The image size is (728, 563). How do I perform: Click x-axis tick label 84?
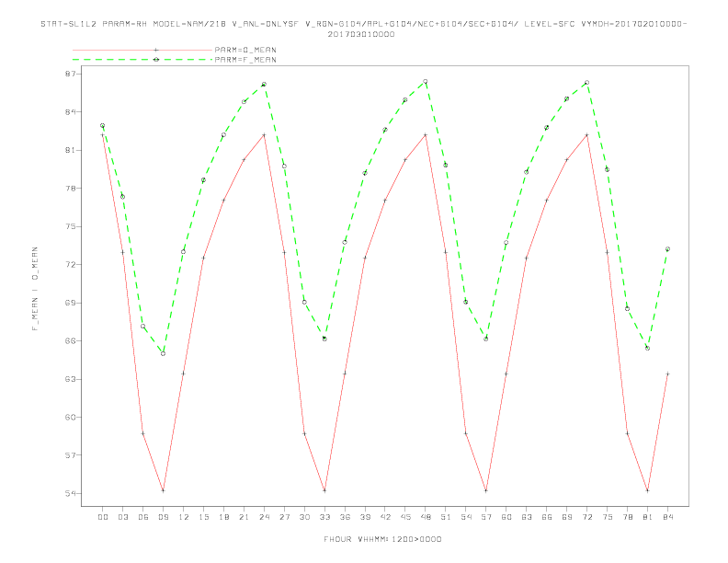pos(668,517)
